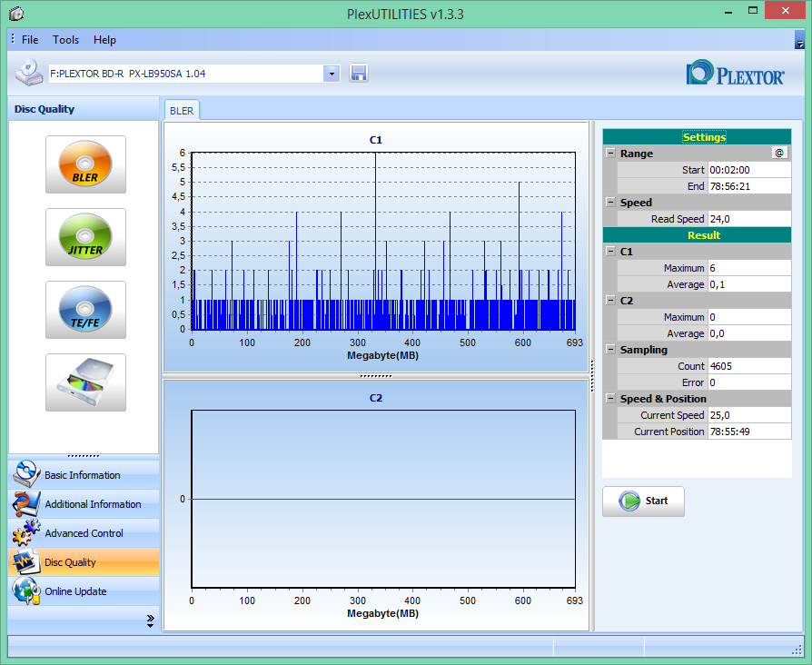Click the Additional Information icon

26,503
